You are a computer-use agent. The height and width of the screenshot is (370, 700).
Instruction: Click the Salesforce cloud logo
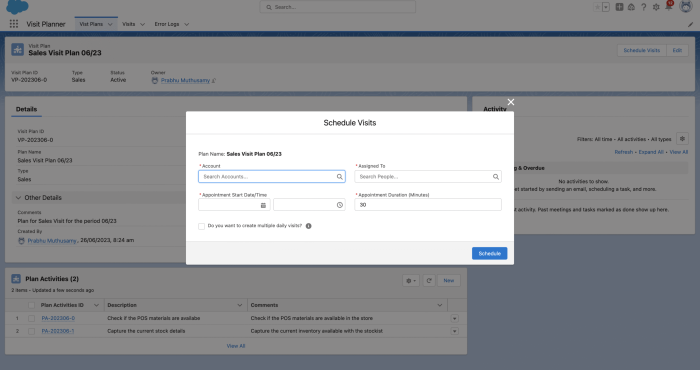(x=17, y=7)
